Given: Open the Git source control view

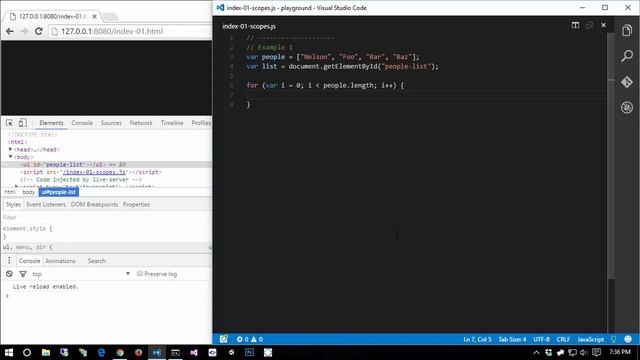Looking at the screenshot, I should point(627,82).
